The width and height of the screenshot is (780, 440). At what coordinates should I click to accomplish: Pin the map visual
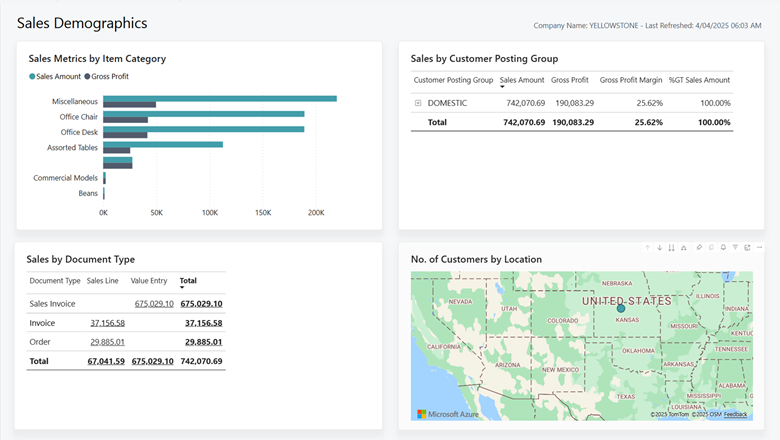[x=699, y=247]
